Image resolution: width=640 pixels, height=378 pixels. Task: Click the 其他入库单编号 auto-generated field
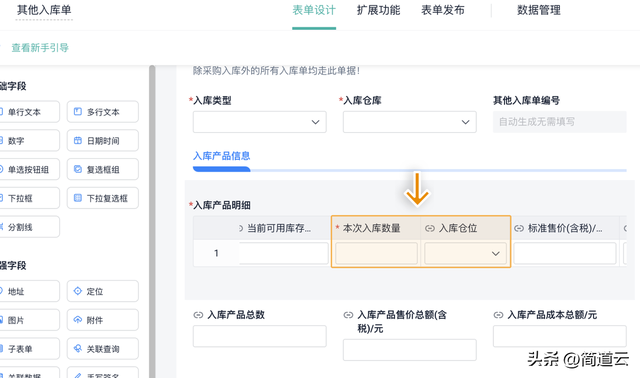point(560,122)
